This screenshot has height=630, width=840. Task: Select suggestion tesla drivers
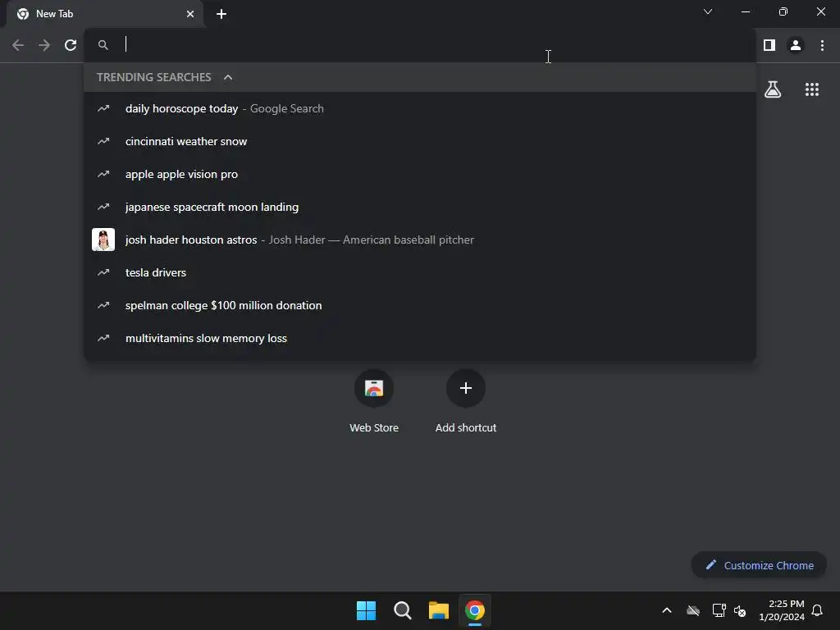[x=420, y=272]
